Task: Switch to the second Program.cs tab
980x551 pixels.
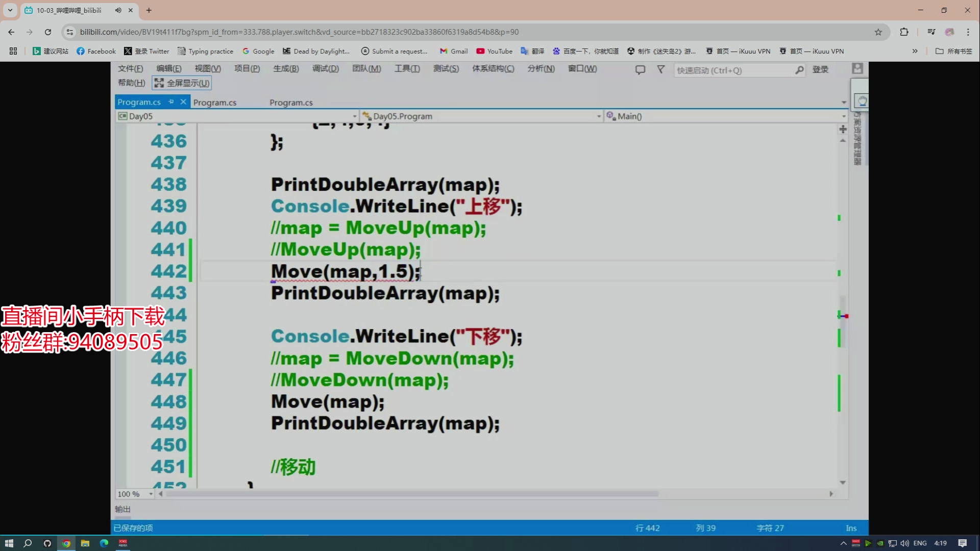Action: point(215,103)
